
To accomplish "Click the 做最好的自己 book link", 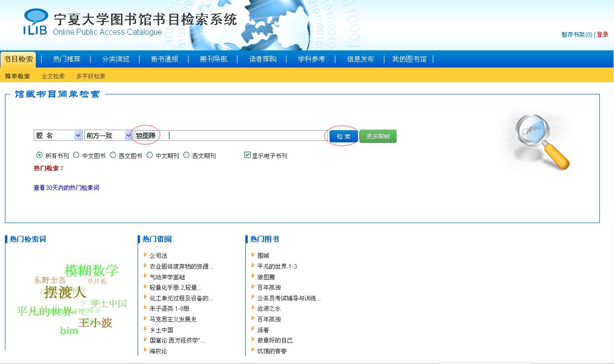I will pos(275,341).
